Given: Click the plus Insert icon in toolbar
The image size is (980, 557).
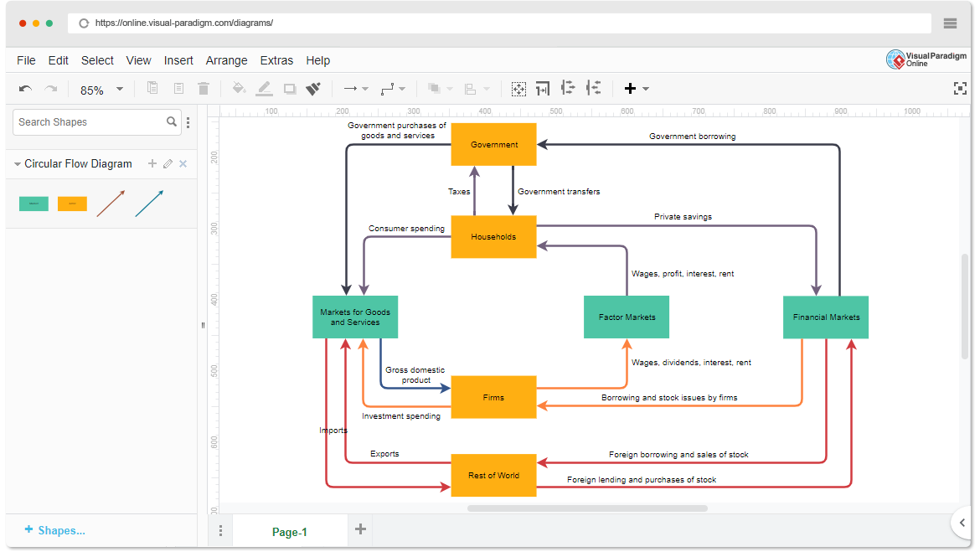Looking at the screenshot, I should [x=630, y=88].
